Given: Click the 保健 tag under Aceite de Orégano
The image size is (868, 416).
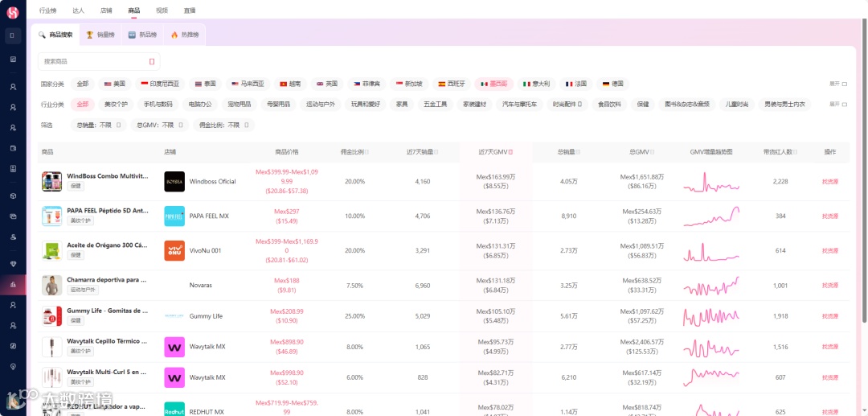Looking at the screenshot, I should [x=76, y=255].
